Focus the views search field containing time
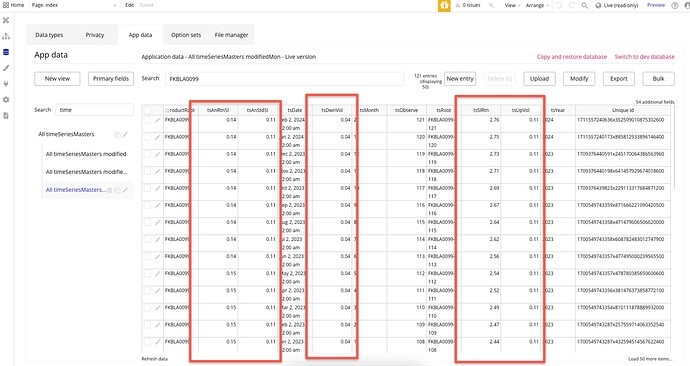The height and width of the screenshot is (366, 690). pyautogui.click(x=94, y=110)
